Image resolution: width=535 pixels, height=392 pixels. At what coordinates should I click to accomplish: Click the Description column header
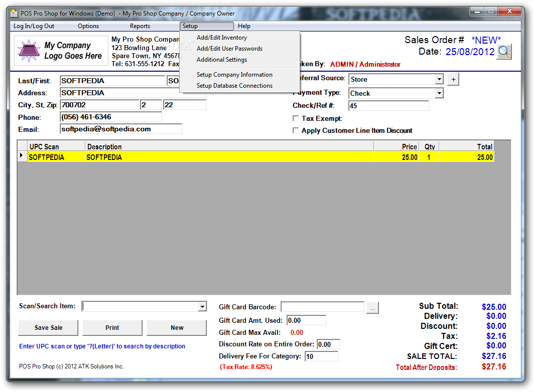coord(229,146)
